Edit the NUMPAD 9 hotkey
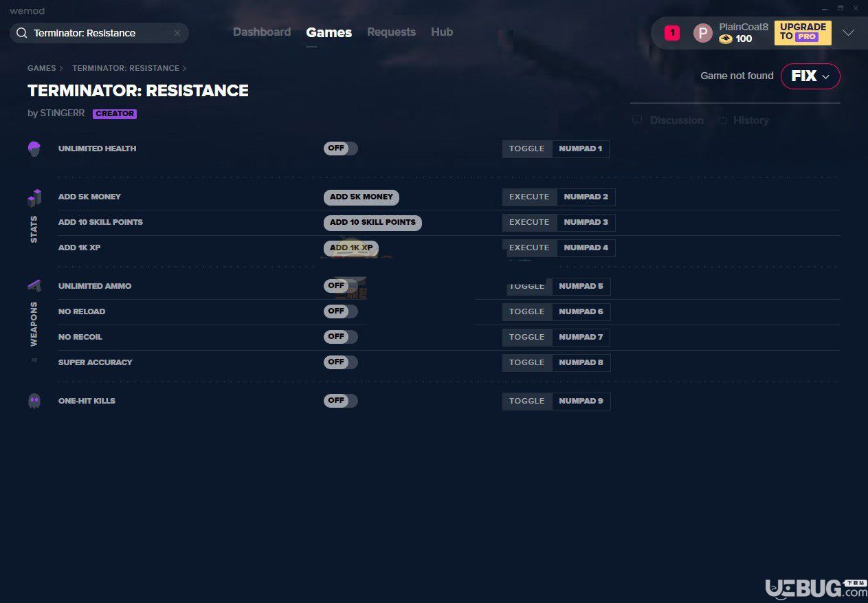 581,402
